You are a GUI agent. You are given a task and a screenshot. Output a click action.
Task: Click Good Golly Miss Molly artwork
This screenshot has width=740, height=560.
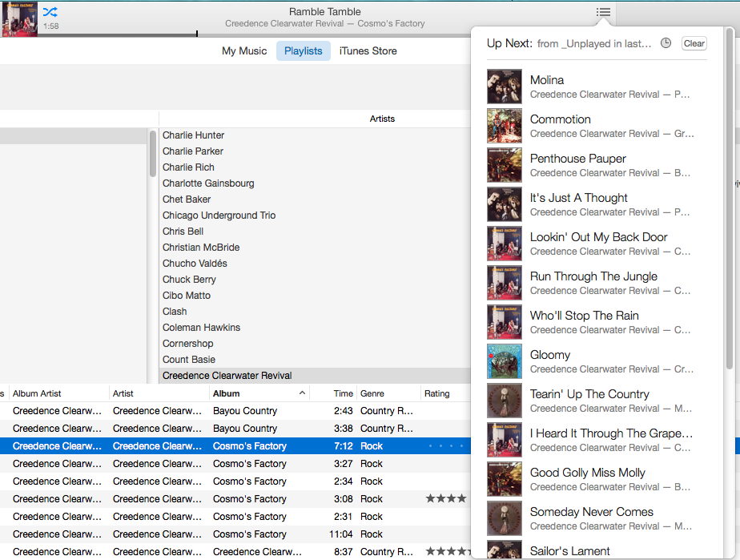tap(505, 478)
